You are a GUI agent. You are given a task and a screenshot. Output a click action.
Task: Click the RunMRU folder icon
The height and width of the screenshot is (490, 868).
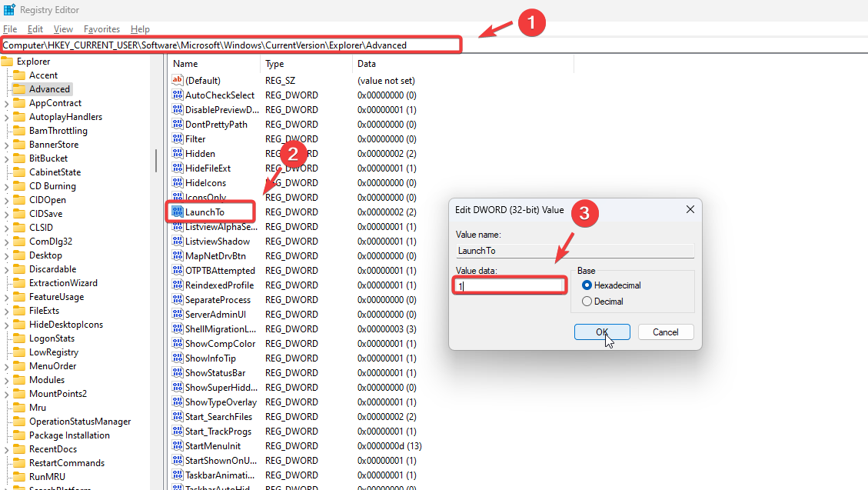click(19, 476)
